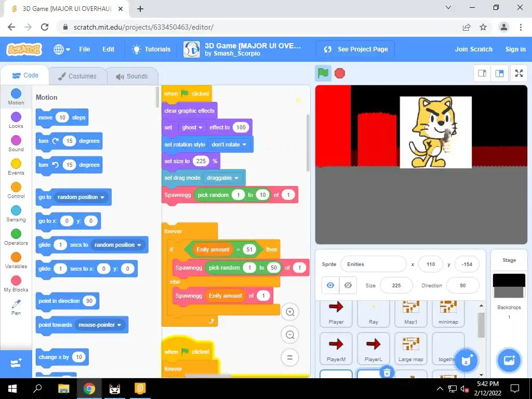The image size is (532, 399).
Task: Click the sprite Direction field
Action: tap(463, 285)
